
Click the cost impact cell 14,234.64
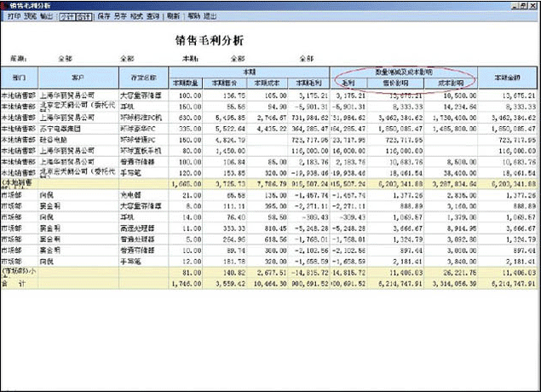point(451,107)
